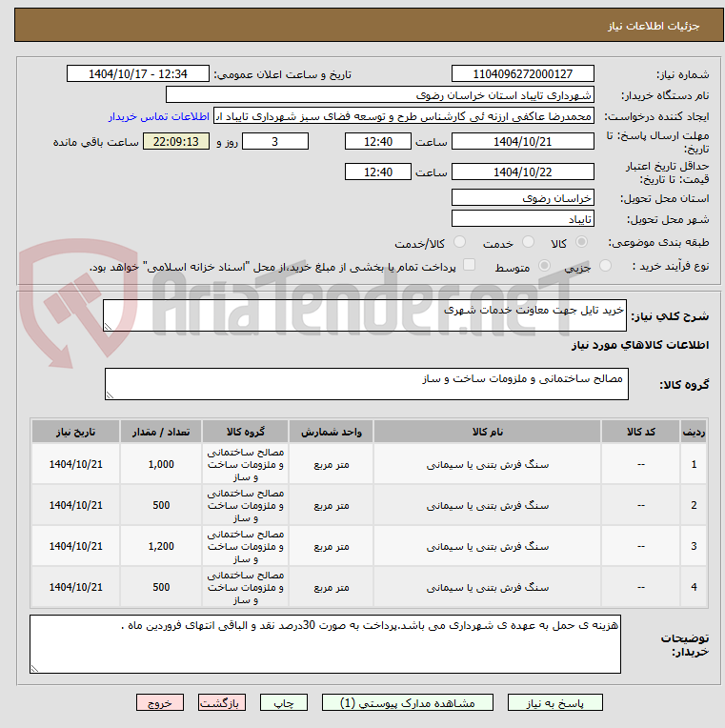725x728 pixels.
Task: Click the گروه کالا textarea resize handle
Action: point(110,395)
